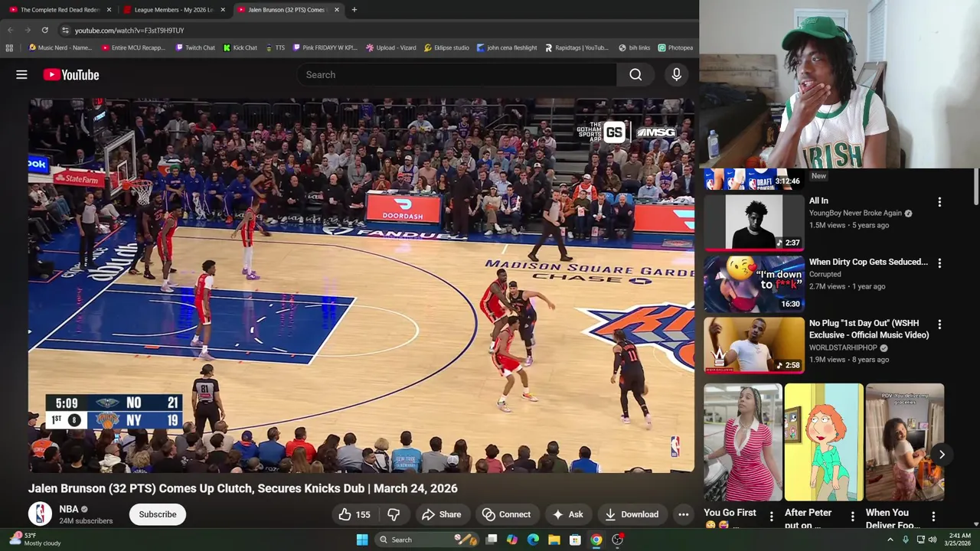980x551 pixels.
Task: View site information icon in address bar
Action: [x=65, y=30]
